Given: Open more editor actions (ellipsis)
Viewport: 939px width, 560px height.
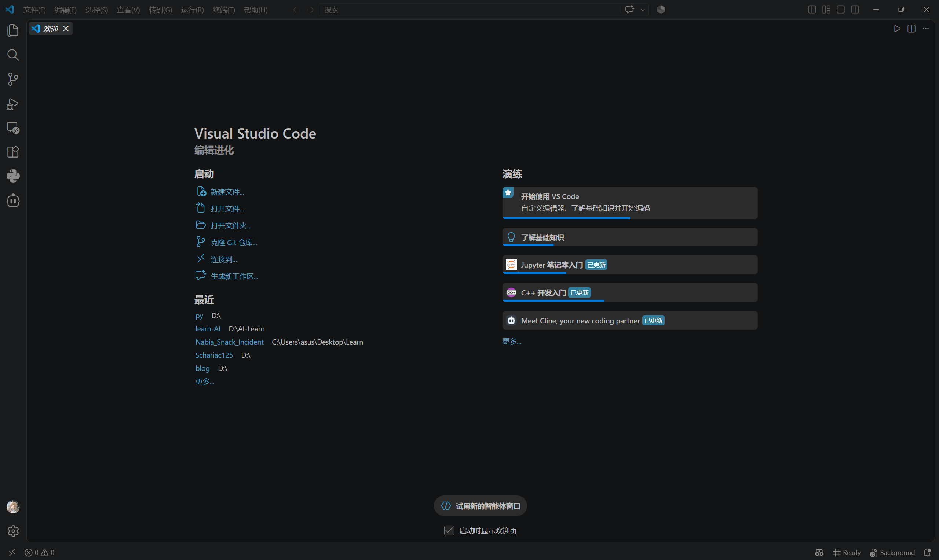Looking at the screenshot, I should (x=926, y=29).
